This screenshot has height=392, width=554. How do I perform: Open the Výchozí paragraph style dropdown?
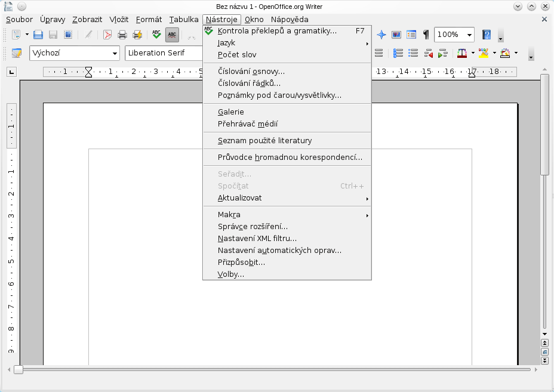(115, 53)
